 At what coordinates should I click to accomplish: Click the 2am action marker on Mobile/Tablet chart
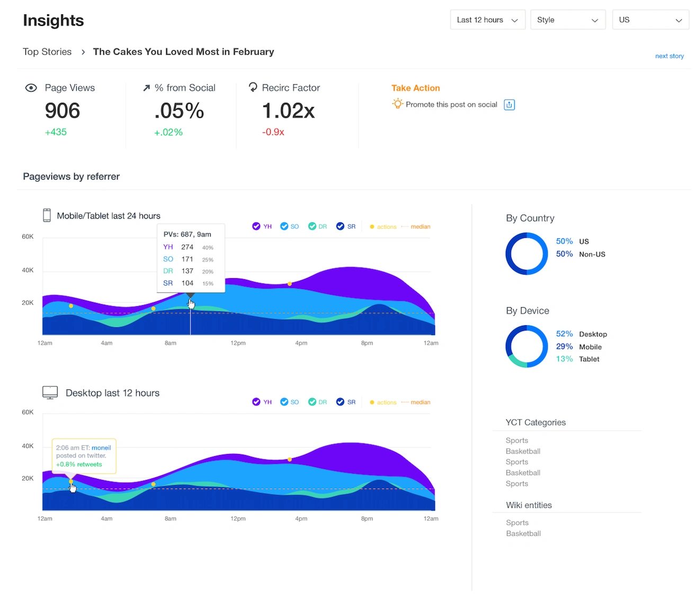coord(71,306)
